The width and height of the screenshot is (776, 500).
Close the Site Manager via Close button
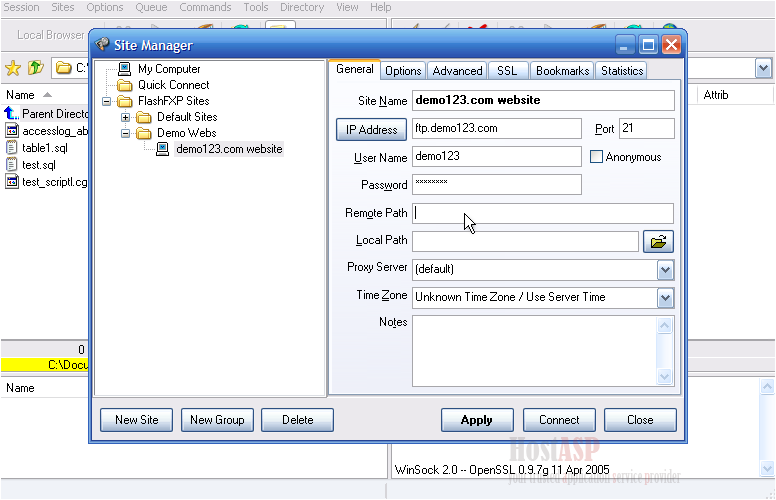pyautogui.click(x=640, y=420)
